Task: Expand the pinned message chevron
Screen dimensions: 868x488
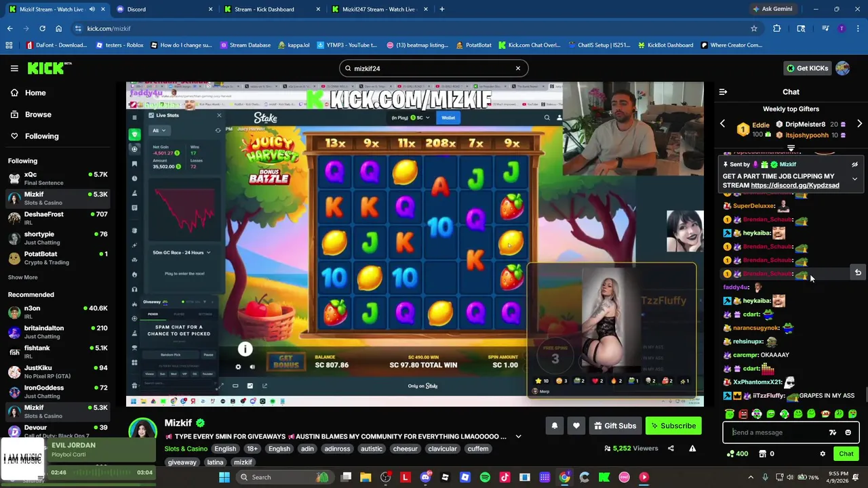Action: [x=854, y=179]
